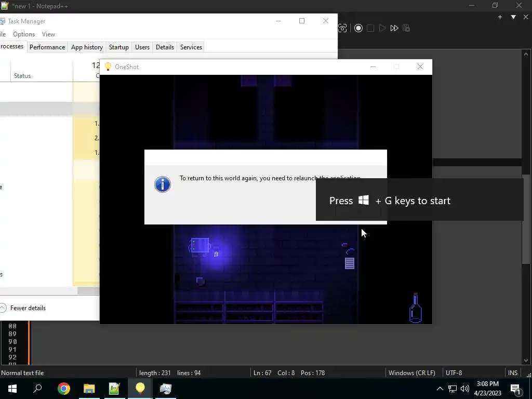The height and width of the screenshot is (399, 532).
Task: Switch to Task Manager Performance tab
Action: tap(47, 47)
